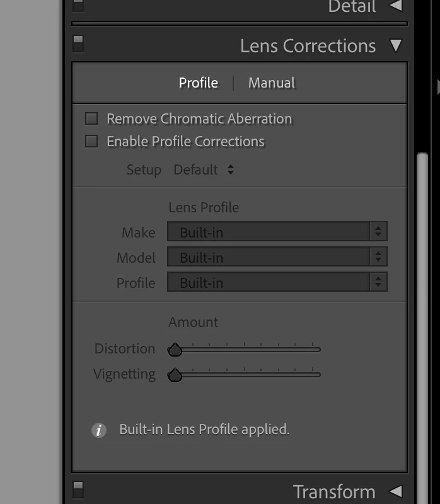The image size is (440, 504).
Task: Open the Setup Default dropdown
Action: pyautogui.click(x=204, y=169)
